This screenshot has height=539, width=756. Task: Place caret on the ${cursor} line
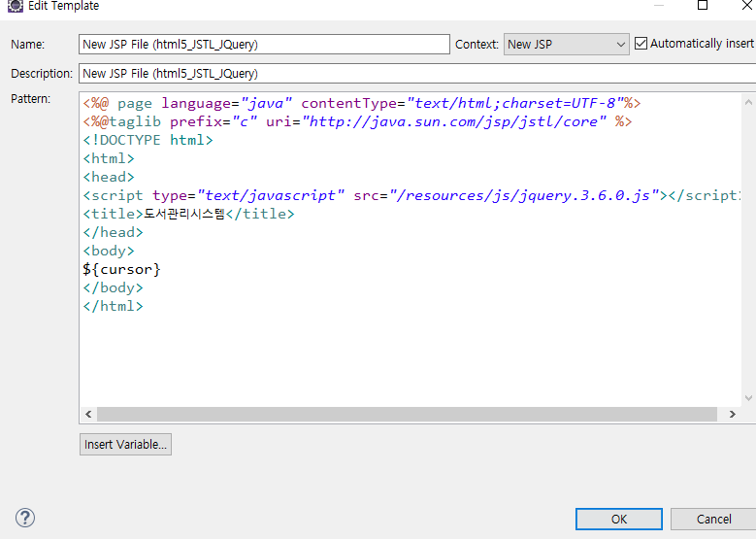[x=121, y=269]
